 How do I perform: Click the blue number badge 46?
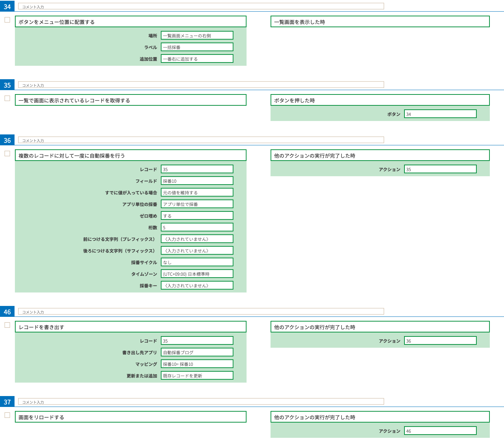(x=7, y=312)
